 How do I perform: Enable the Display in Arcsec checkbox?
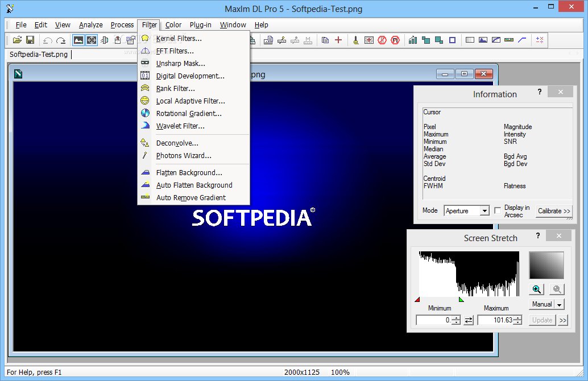(498, 211)
